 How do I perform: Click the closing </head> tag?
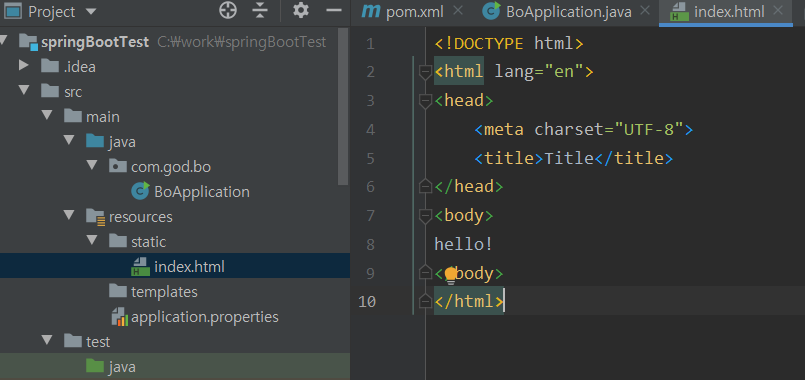point(469,186)
